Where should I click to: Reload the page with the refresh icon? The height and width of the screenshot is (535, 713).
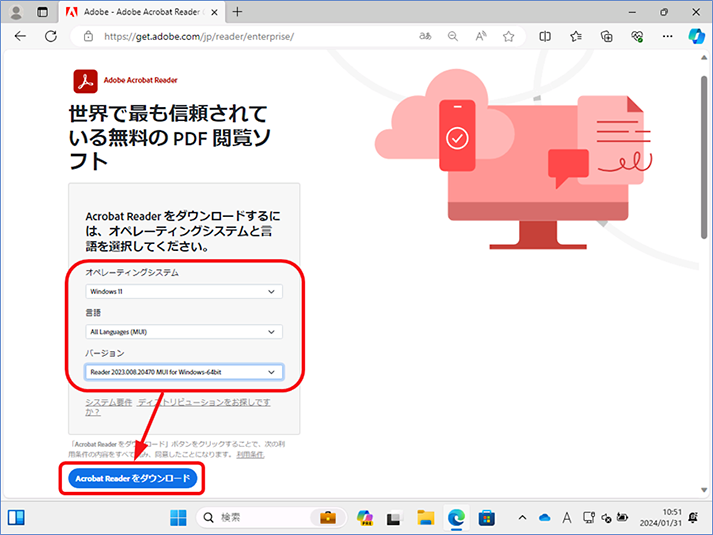(x=51, y=36)
